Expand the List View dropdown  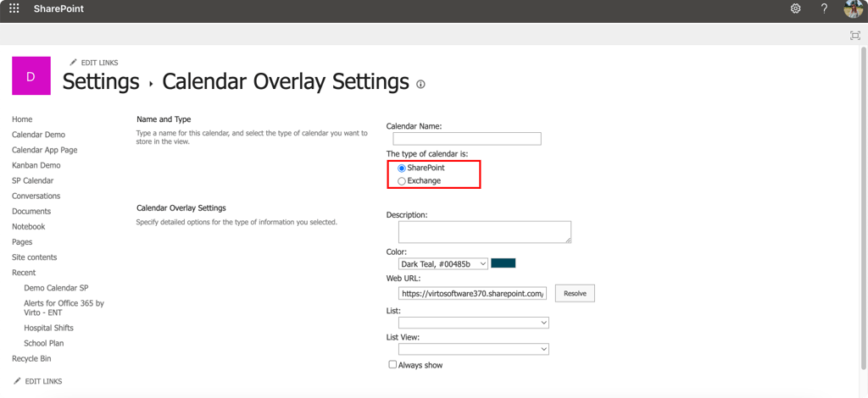coord(474,349)
